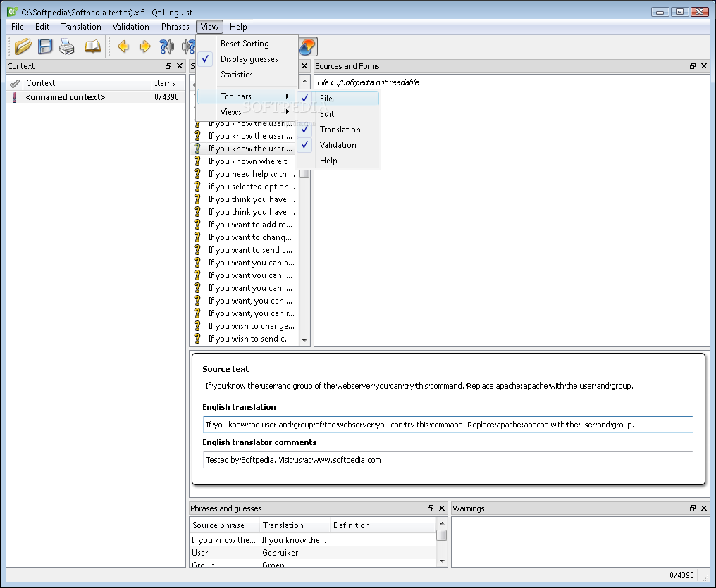Float the Context panel
The height and width of the screenshot is (588, 716).
[168, 65]
